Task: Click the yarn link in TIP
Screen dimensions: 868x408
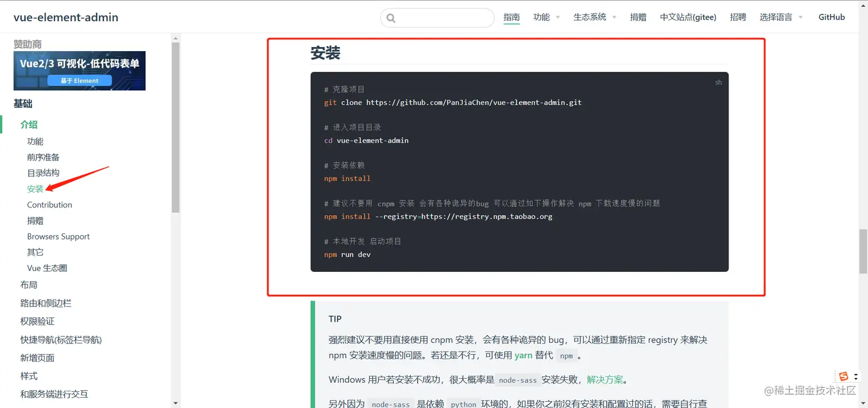Action: (x=524, y=355)
